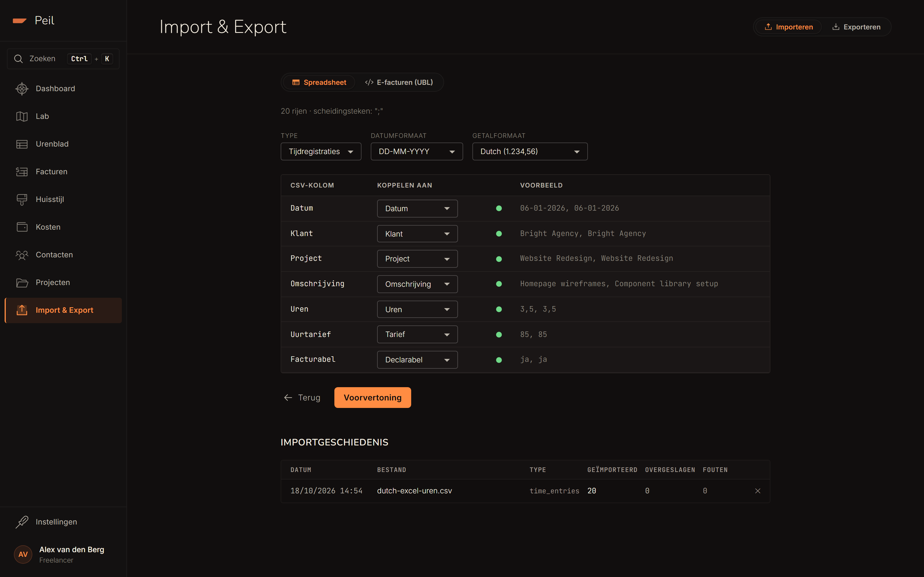Screen dimensions: 924x577
Task: Switch to Exporteren mode
Action: point(856,27)
